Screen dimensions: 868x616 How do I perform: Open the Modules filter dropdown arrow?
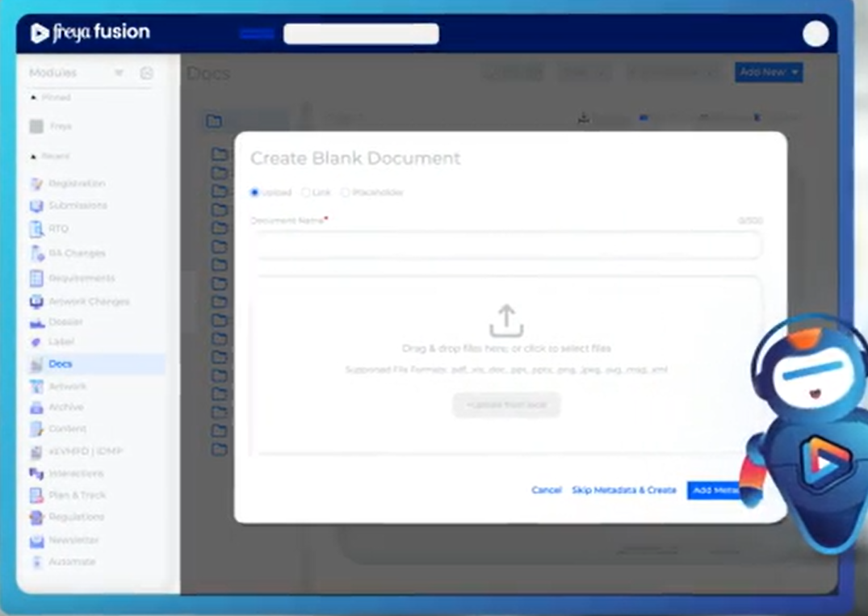click(x=119, y=73)
